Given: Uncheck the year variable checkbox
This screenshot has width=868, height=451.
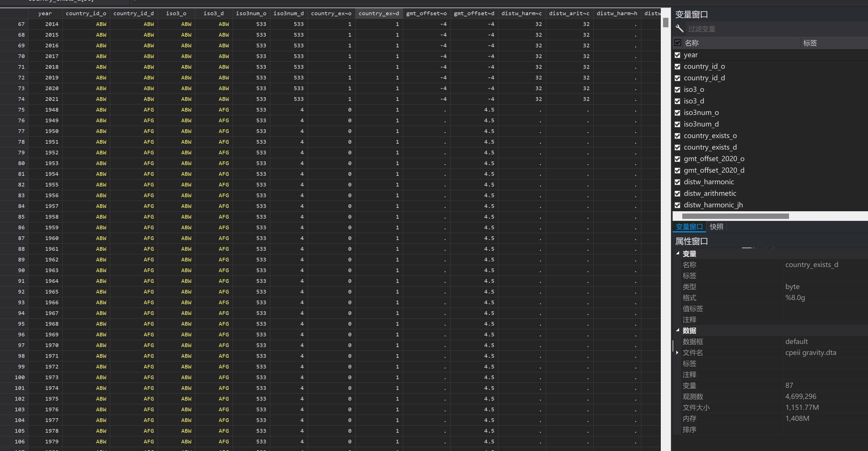Looking at the screenshot, I should [x=678, y=55].
